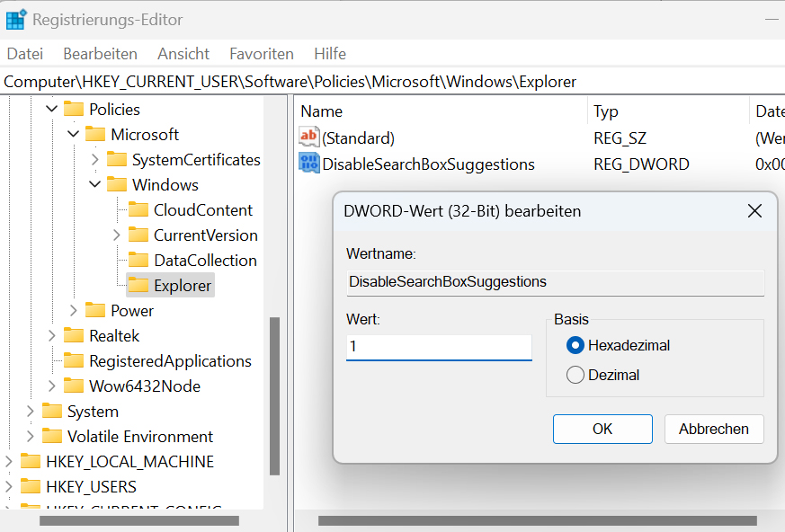Click the Explorer folder icon
Viewport: 785px width, 532px height.
pyautogui.click(x=138, y=285)
